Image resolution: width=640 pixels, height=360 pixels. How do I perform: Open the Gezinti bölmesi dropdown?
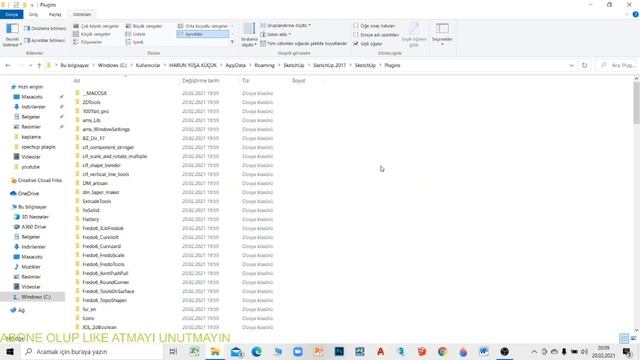[12, 35]
